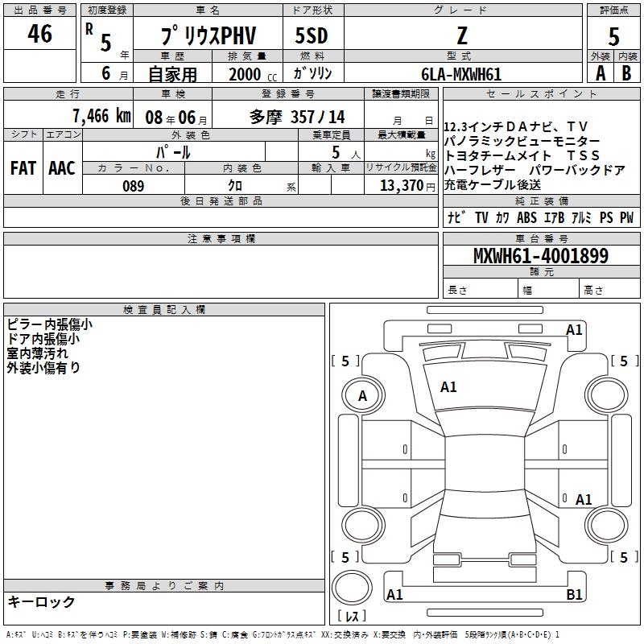The width and height of the screenshot is (644, 644).
Task: Select equipment code "PS"
Action: pyautogui.click(x=606, y=217)
